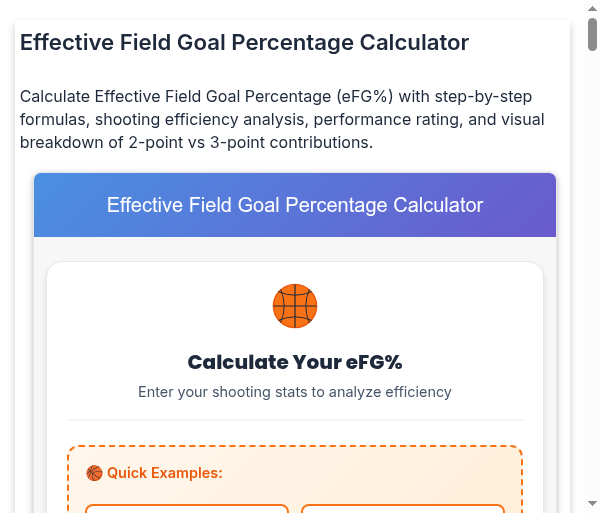Click the Effective Field Goal Percentage Calculator page heading
Screen dimensions: 600x513
click(x=244, y=42)
